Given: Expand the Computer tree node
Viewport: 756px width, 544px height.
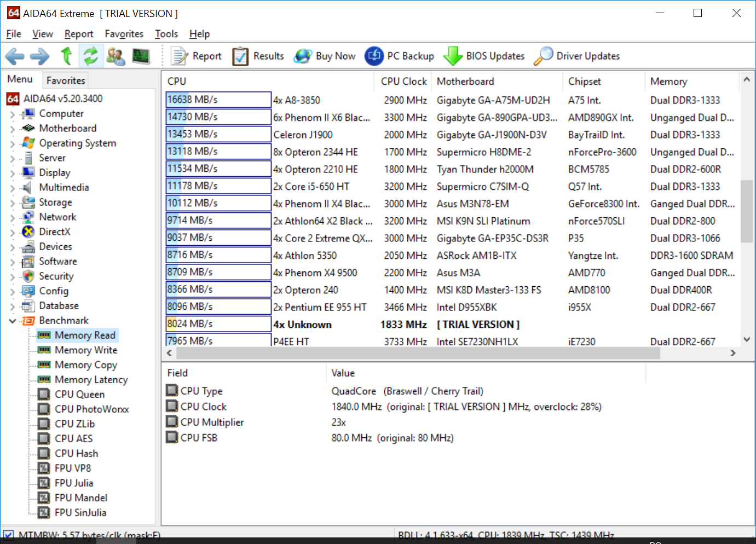Looking at the screenshot, I should coord(13,114).
